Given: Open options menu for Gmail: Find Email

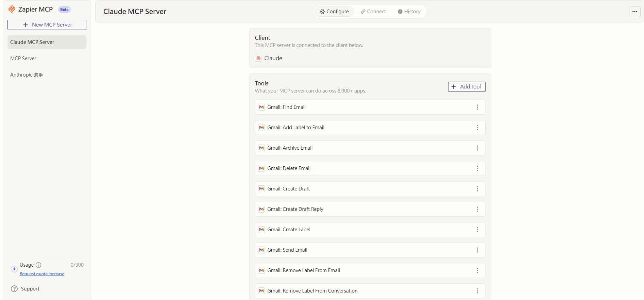Looking at the screenshot, I should coord(477,107).
